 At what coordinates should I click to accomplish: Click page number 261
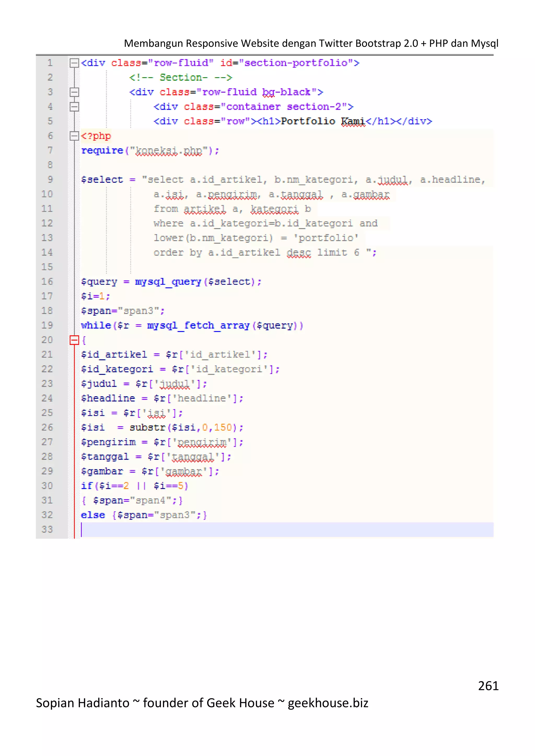pyautogui.click(x=488, y=686)
